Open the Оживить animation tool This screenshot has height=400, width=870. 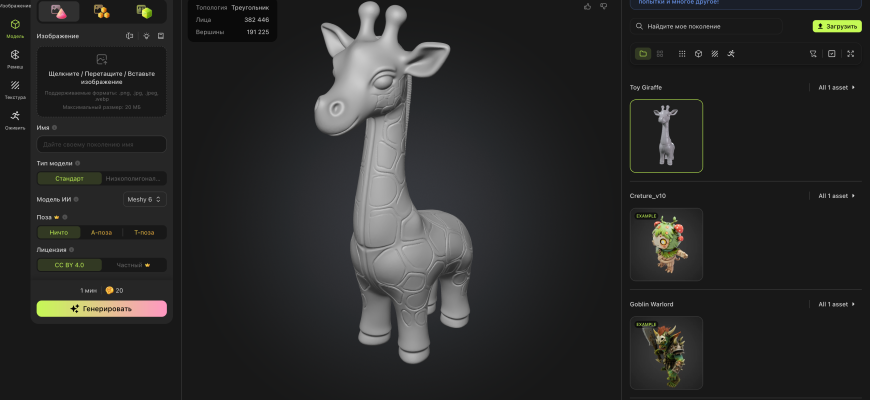point(15,118)
